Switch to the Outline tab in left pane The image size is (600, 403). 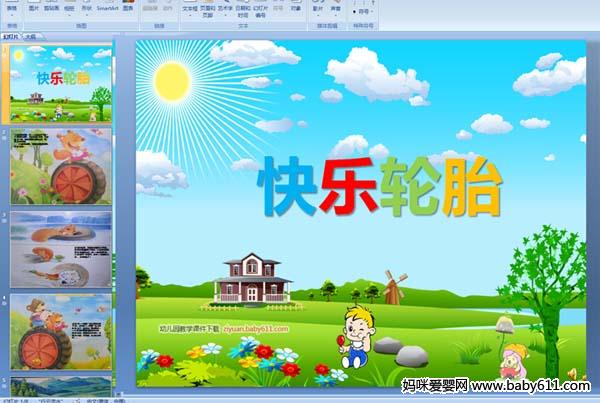pos(31,35)
